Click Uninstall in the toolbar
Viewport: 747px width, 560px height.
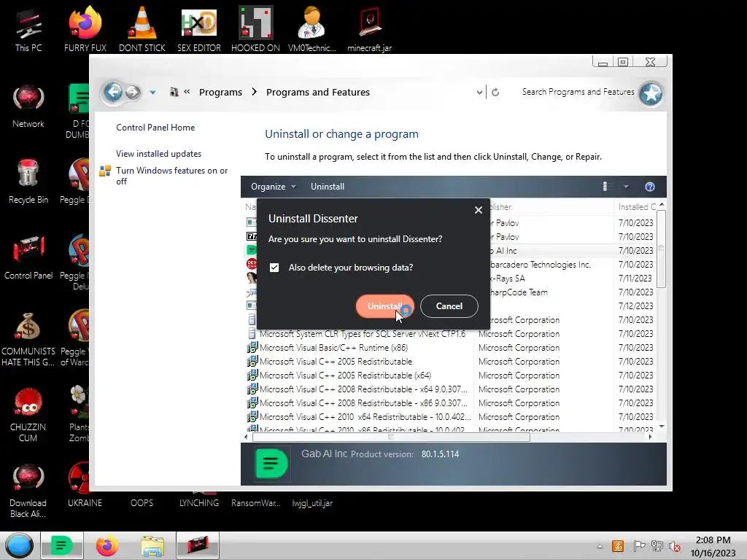click(x=328, y=187)
